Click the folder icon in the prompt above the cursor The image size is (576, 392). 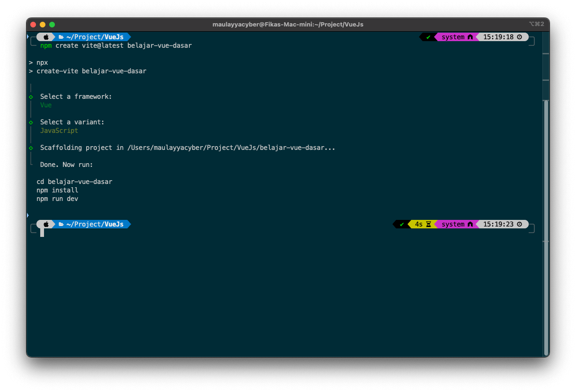61,224
